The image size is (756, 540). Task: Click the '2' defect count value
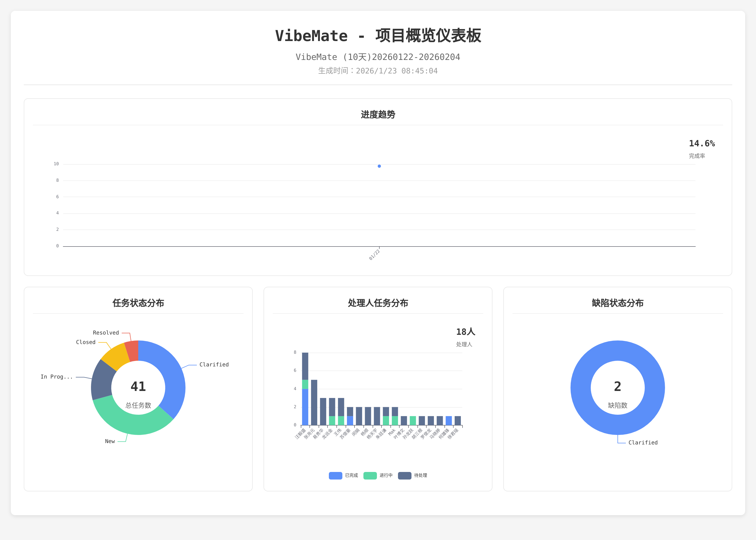(618, 386)
